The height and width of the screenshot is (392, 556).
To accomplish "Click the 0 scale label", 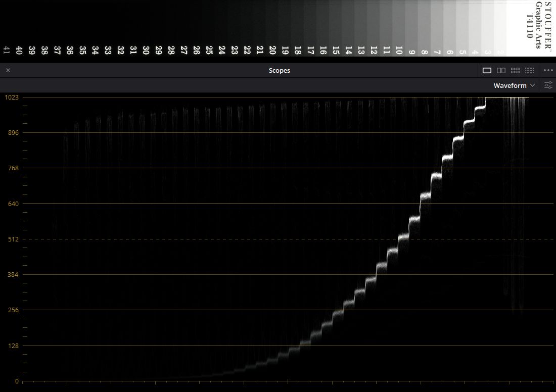I will coord(17,381).
